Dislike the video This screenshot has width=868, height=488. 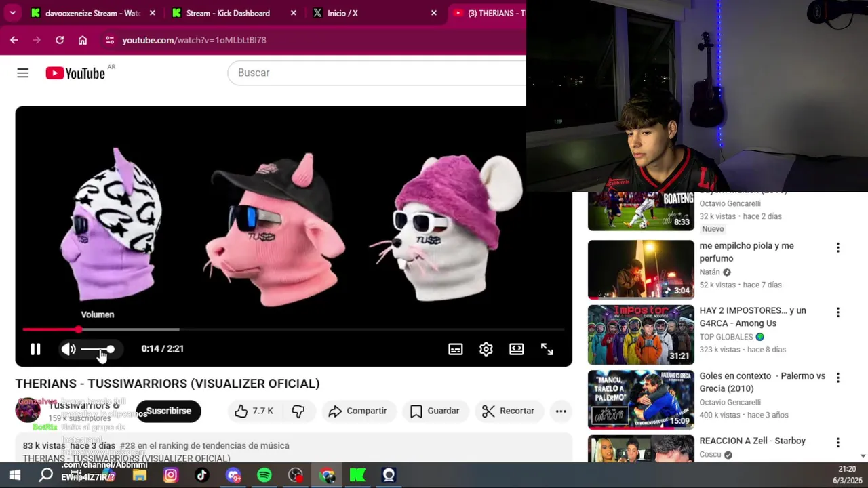point(298,411)
